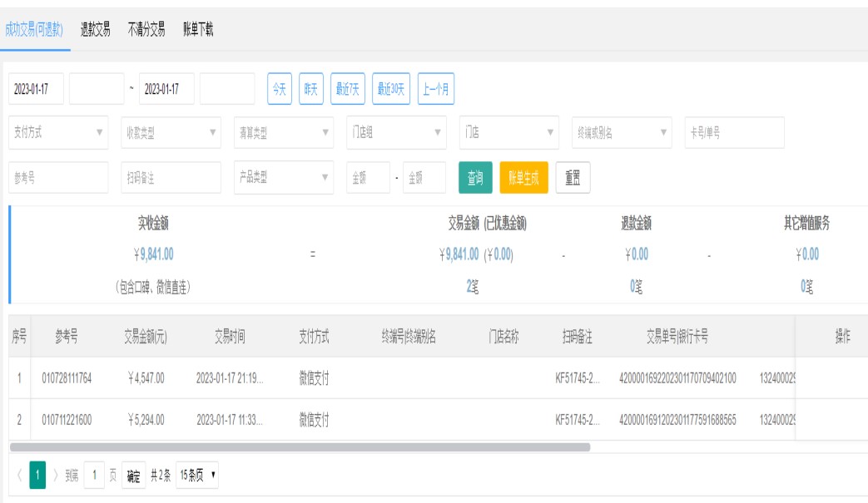This screenshot has height=503, width=868.
Task: Open the 产品类型 dropdown
Action: tap(283, 177)
